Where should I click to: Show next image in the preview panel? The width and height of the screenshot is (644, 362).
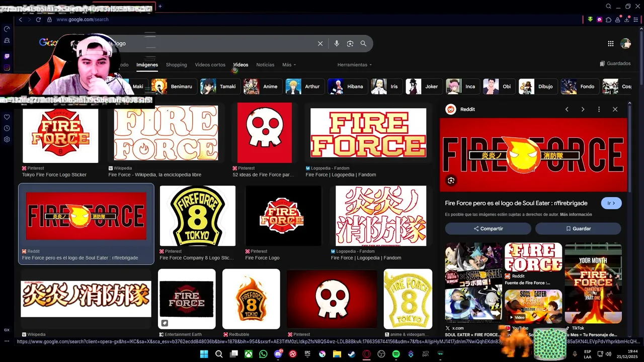coord(583,109)
